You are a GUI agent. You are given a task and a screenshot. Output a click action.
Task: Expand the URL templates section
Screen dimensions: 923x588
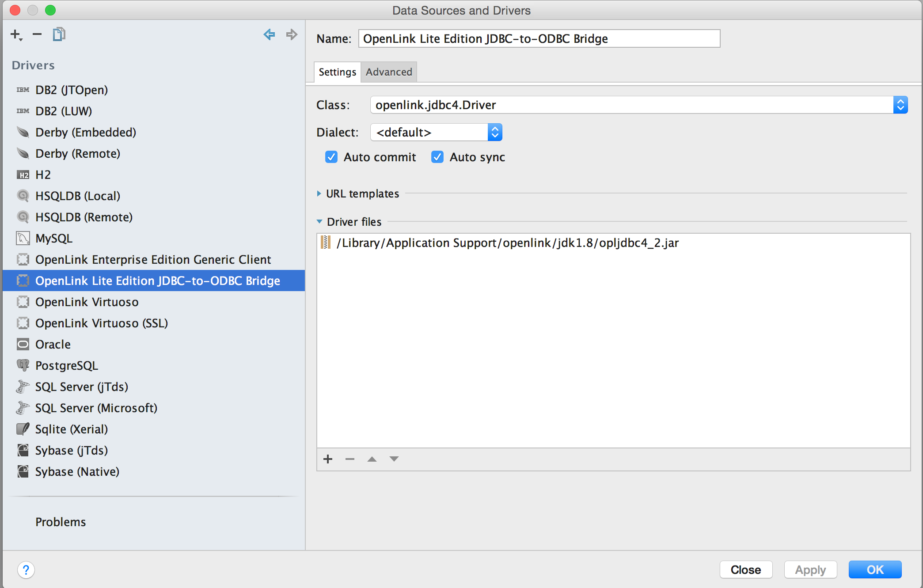point(319,193)
